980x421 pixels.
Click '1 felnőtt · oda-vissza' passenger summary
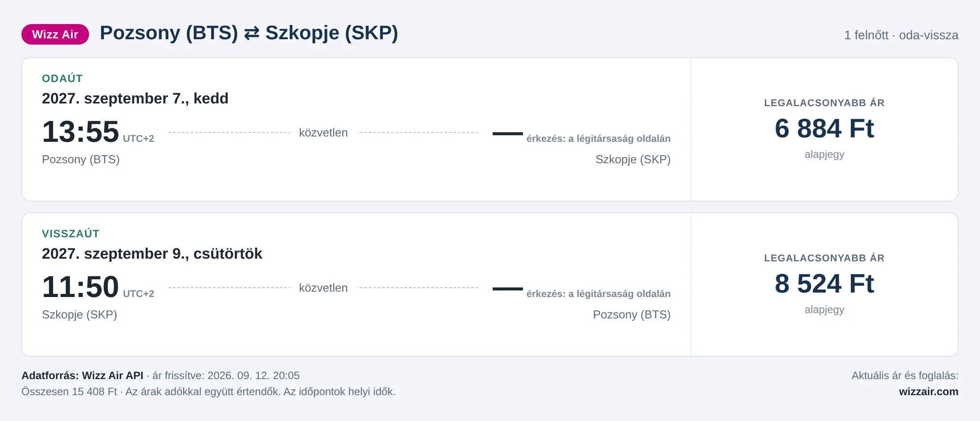tap(901, 35)
